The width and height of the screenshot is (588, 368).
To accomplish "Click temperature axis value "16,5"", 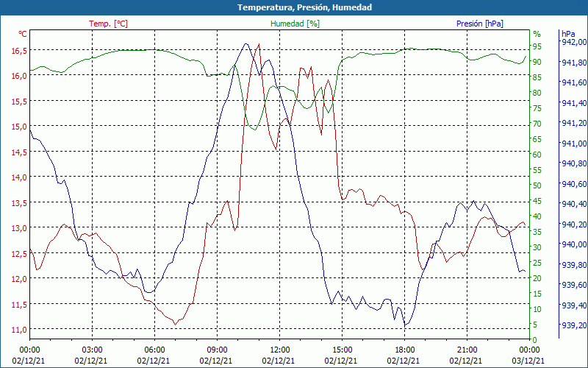I will click(x=20, y=52).
